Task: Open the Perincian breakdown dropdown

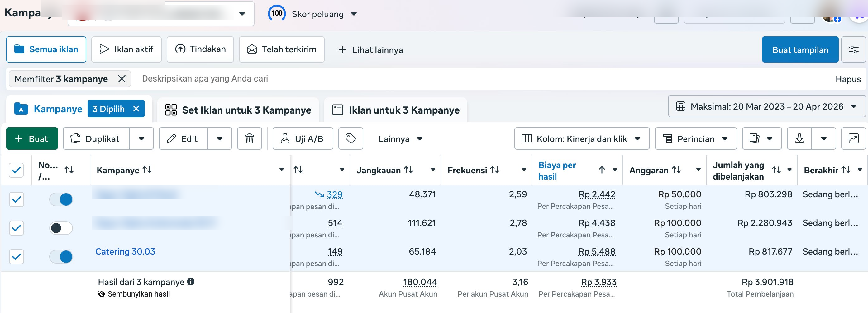Action: pos(696,138)
